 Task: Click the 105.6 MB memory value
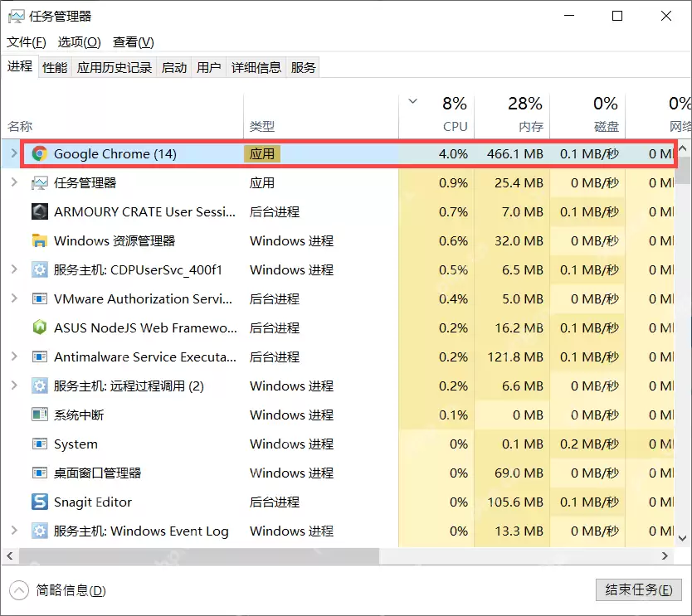pyautogui.click(x=515, y=502)
